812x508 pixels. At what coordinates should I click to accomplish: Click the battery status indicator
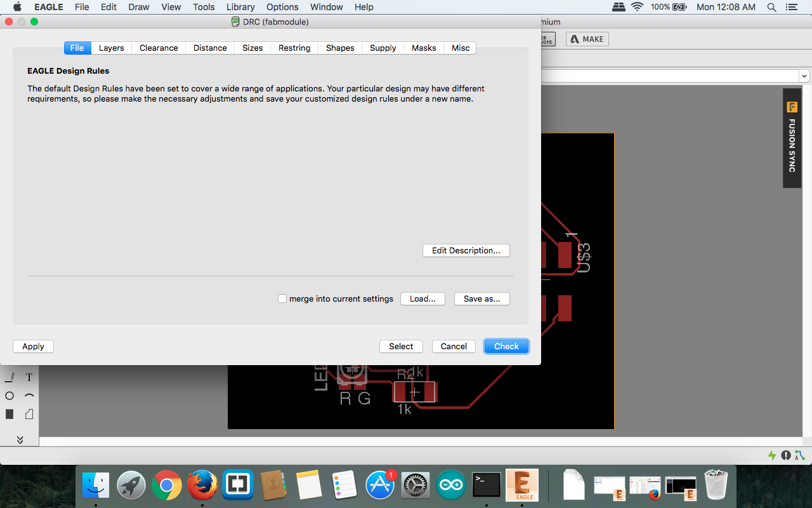tap(669, 7)
